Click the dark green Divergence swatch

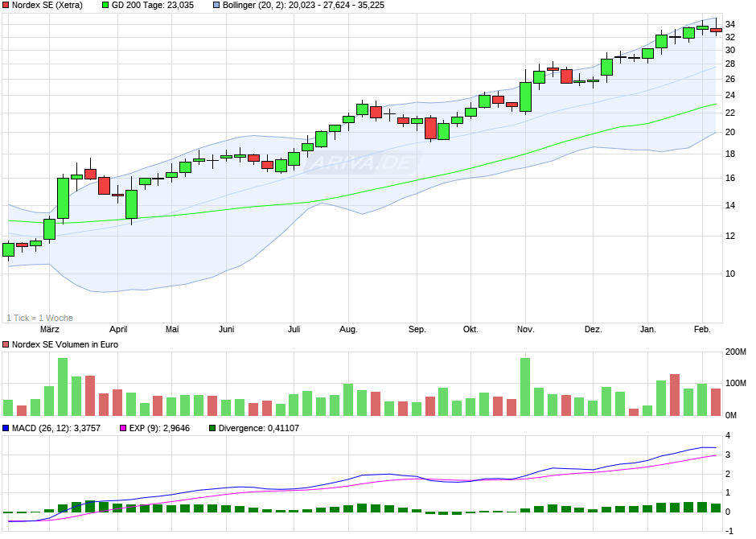tap(212, 428)
